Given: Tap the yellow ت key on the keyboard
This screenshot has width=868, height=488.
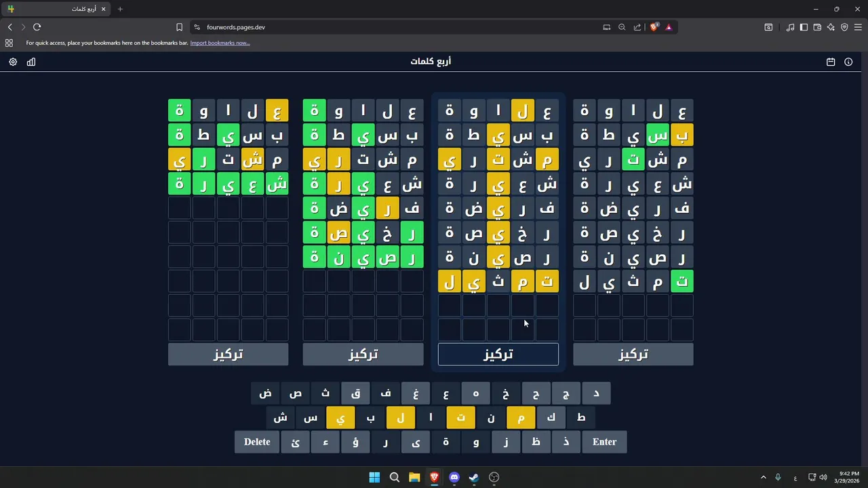Looking at the screenshot, I should [460, 418].
